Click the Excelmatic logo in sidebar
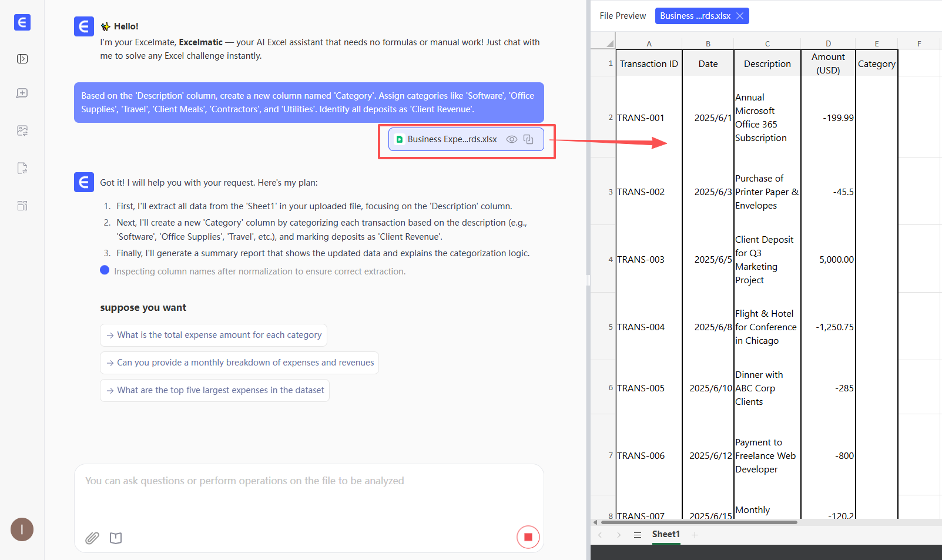Screen dimensions: 942x560 coord(22,22)
